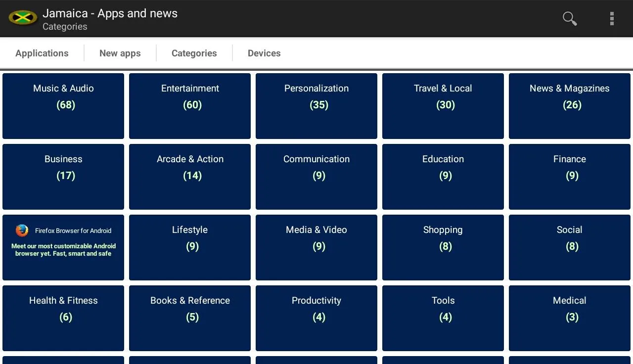
Task: Open the Tools category tile
Action: (443, 318)
